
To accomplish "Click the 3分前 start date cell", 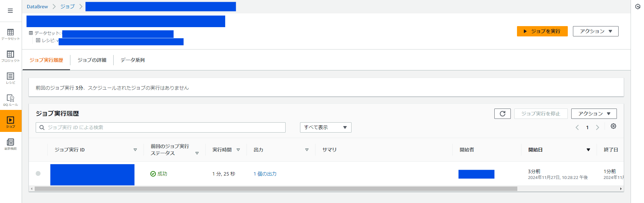I will point(534,171).
